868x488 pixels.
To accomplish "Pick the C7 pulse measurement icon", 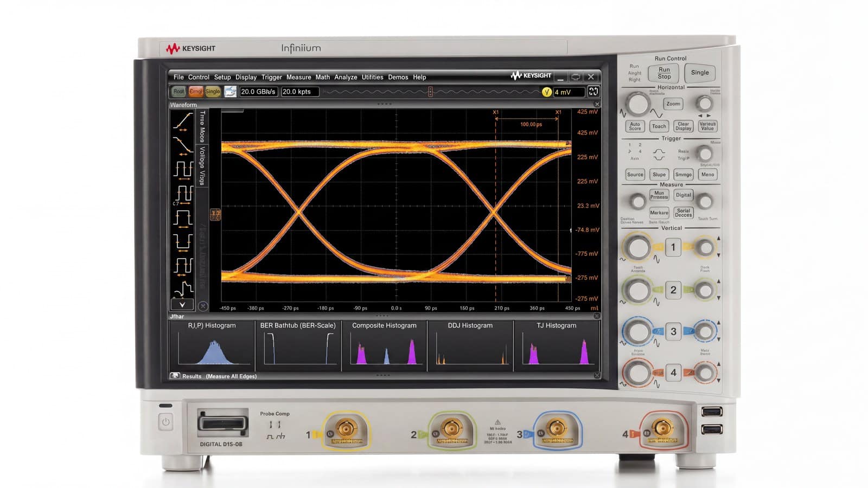I will 183,194.
